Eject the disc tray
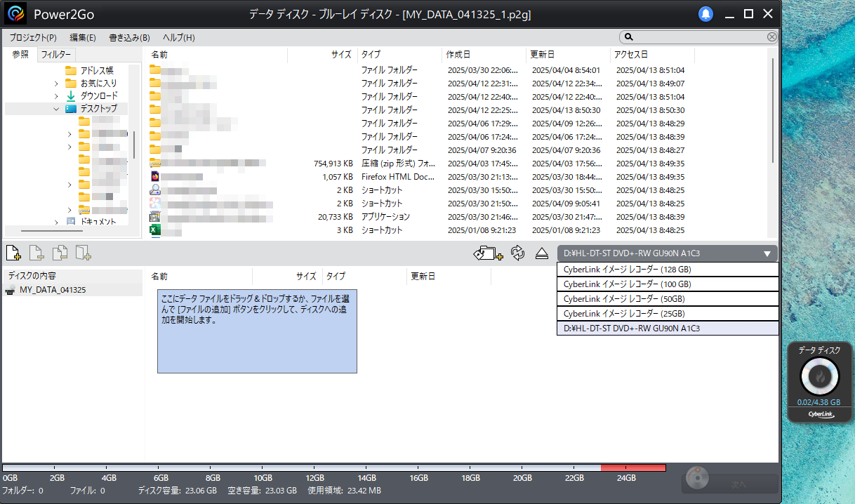The height and width of the screenshot is (504, 855). pyautogui.click(x=541, y=253)
